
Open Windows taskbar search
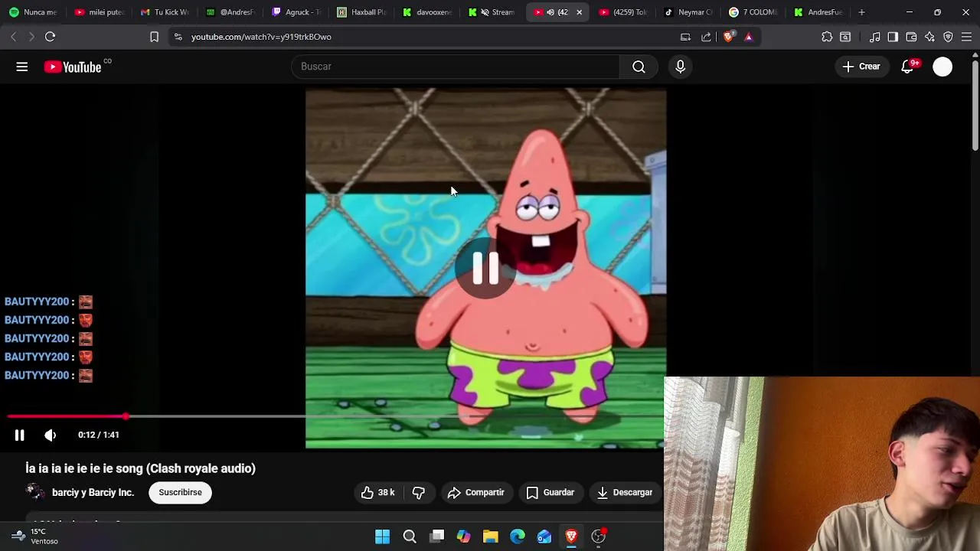click(x=410, y=536)
